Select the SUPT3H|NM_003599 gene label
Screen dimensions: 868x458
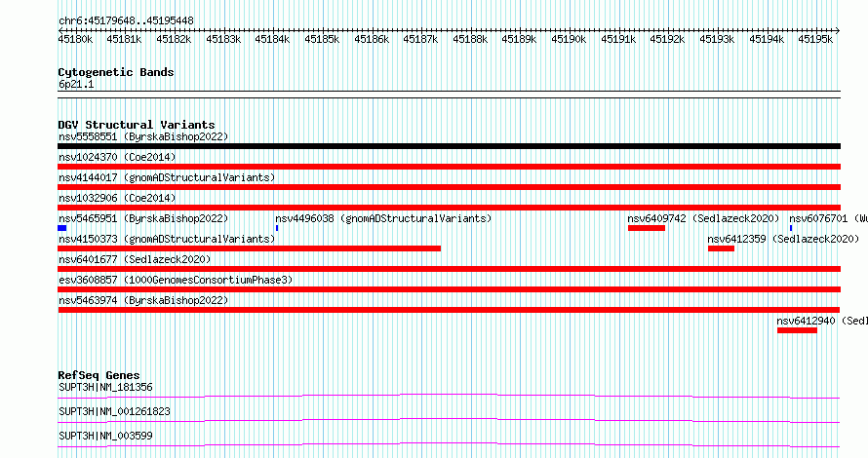click(x=105, y=436)
